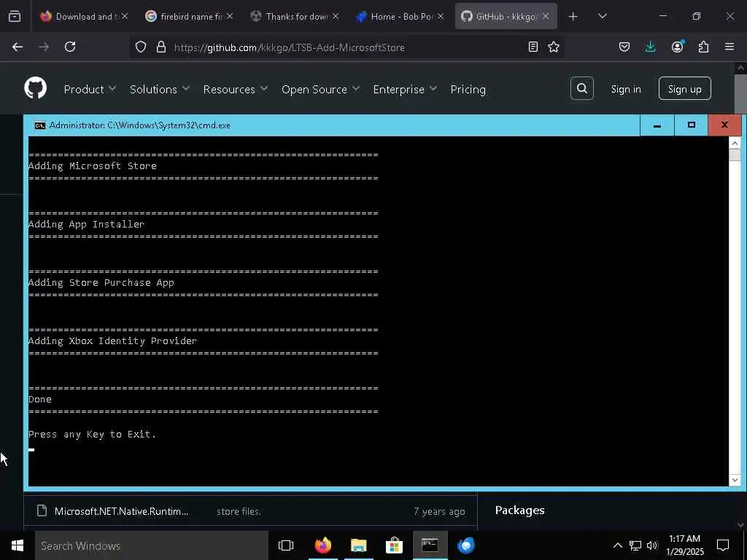The height and width of the screenshot is (560, 747).
Task: Close the 'firebird name' Google tab
Action: (x=230, y=16)
